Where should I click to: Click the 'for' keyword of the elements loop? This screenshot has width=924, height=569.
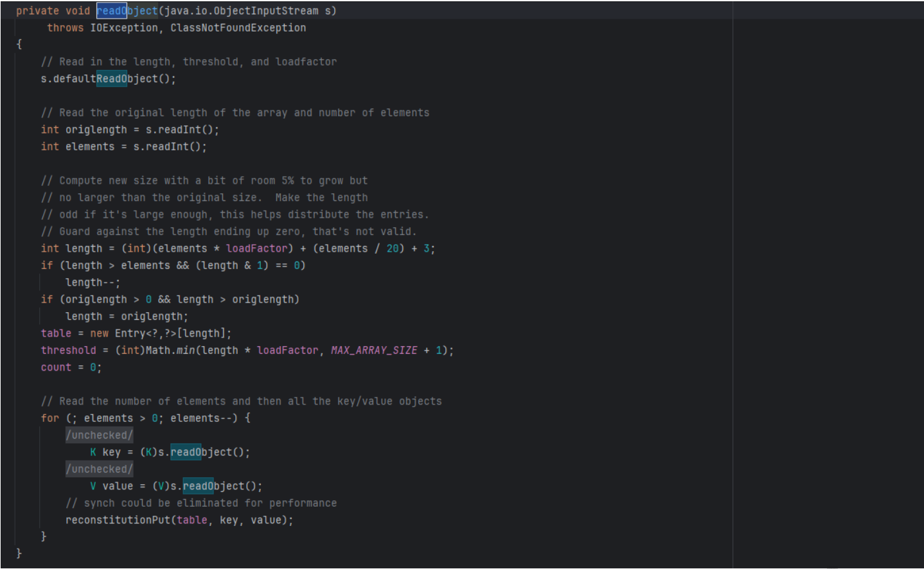[49, 419]
